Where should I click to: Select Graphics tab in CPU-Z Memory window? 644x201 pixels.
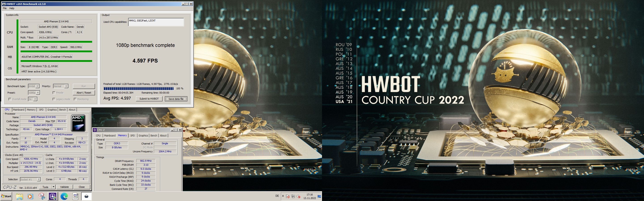click(x=143, y=136)
